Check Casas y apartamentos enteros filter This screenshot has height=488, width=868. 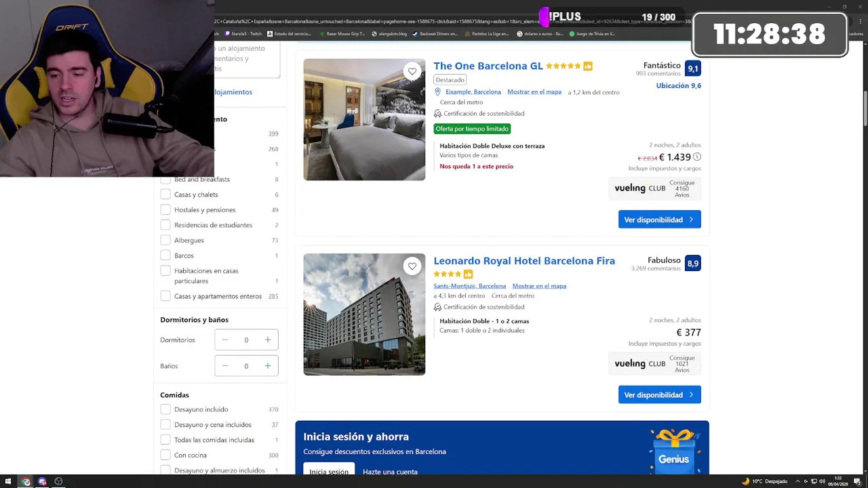[x=165, y=296]
